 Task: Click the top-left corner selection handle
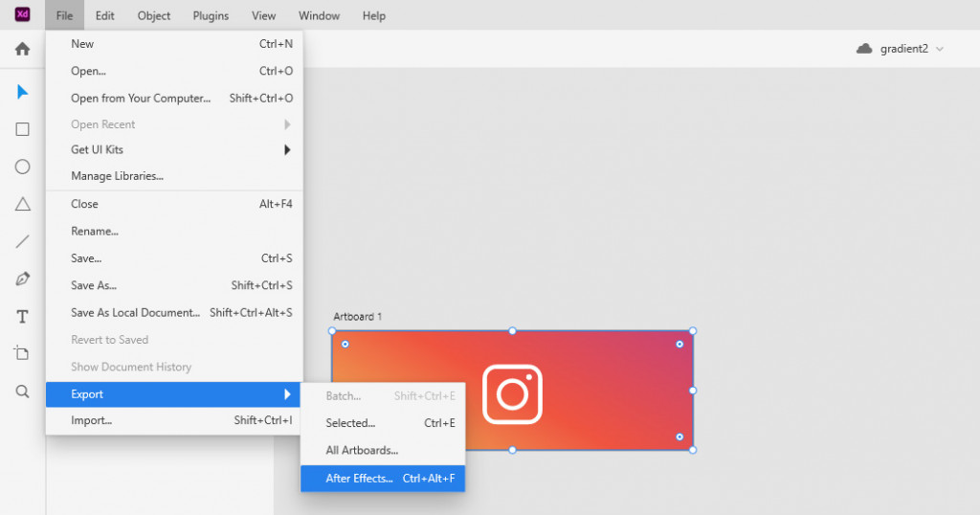click(x=332, y=331)
